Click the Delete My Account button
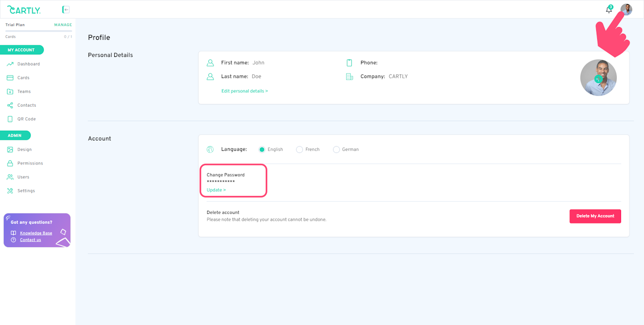 (595, 216)
